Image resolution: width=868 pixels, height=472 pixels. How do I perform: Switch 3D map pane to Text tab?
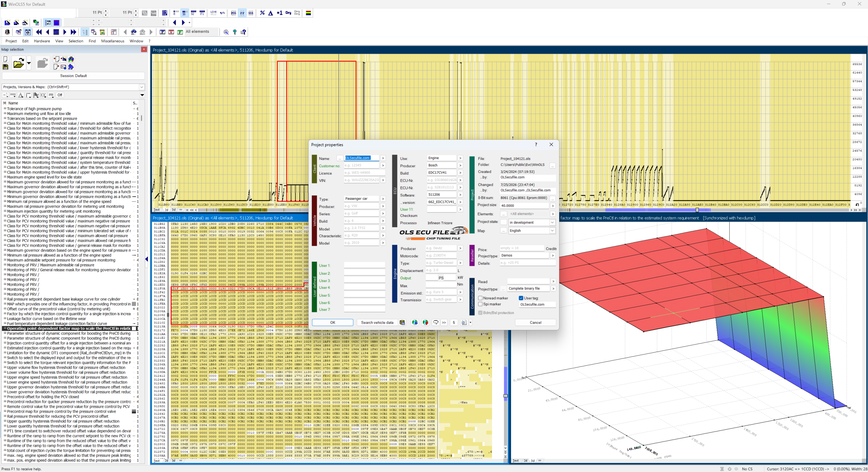pyautogui.click(x=516, y=460)
